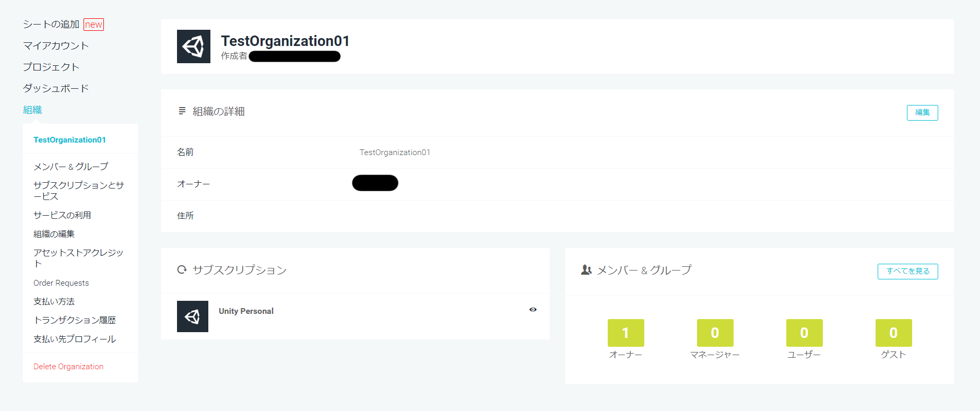This screenshot has height=411, width=980.
Task: Go to プロジェクト in the sidebar
Action: [x=51, y=67]
